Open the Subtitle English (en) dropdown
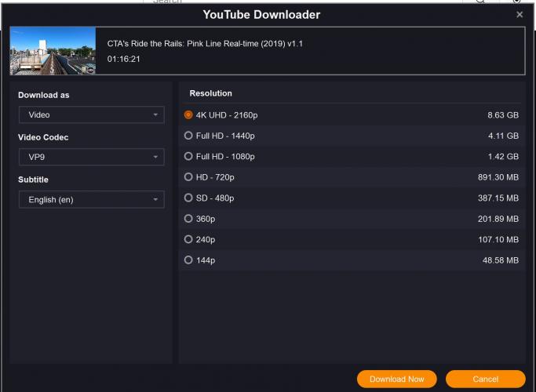This screenshot has height=392, width=536. 92,199
